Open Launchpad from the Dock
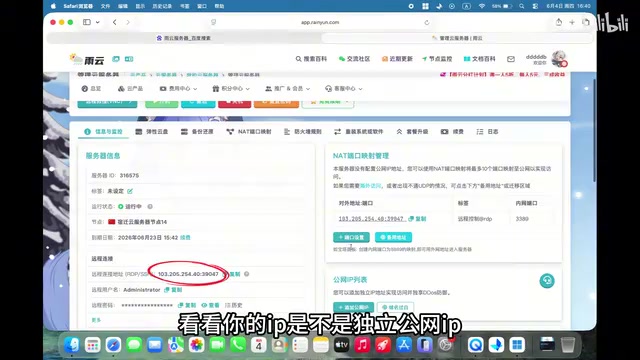The width and height of the screenshot is (640, 360). [x=93, y=345]
